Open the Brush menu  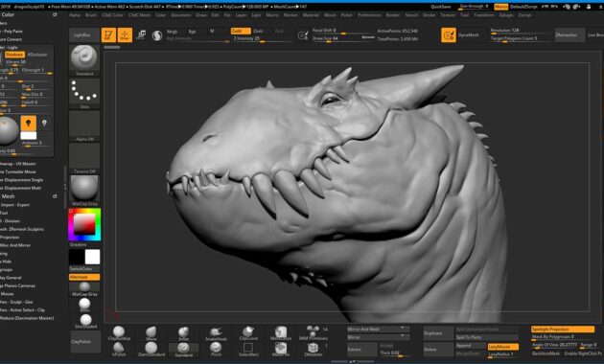click(x=91, y=15)
